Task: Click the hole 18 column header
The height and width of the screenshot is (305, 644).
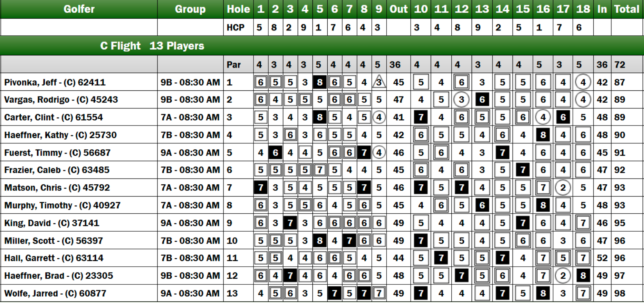Action: coord(583,9)
